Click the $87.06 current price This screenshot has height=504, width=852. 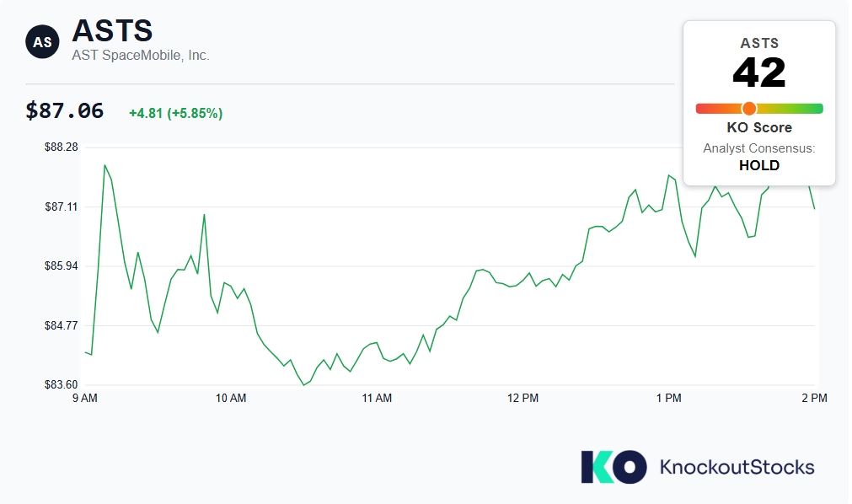tap(65, 111)
